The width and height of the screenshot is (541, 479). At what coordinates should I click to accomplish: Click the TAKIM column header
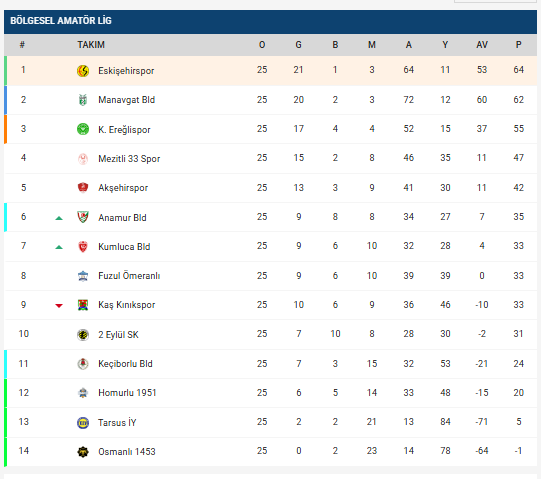tap(91, 45)
